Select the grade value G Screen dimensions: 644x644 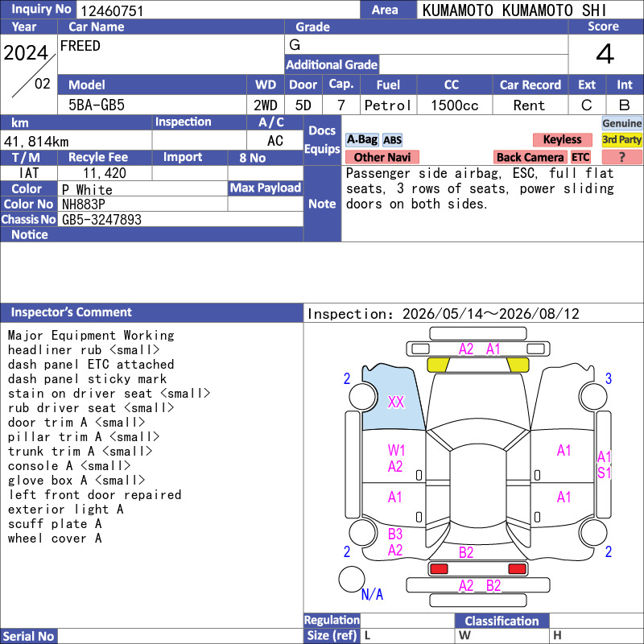pos(295,45)
